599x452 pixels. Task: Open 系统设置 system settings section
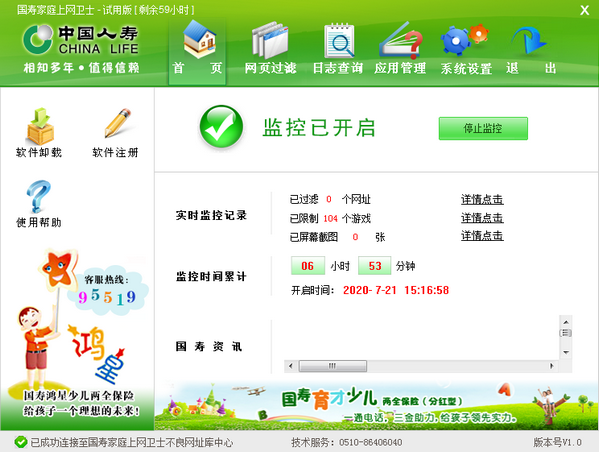click(466, 49)
